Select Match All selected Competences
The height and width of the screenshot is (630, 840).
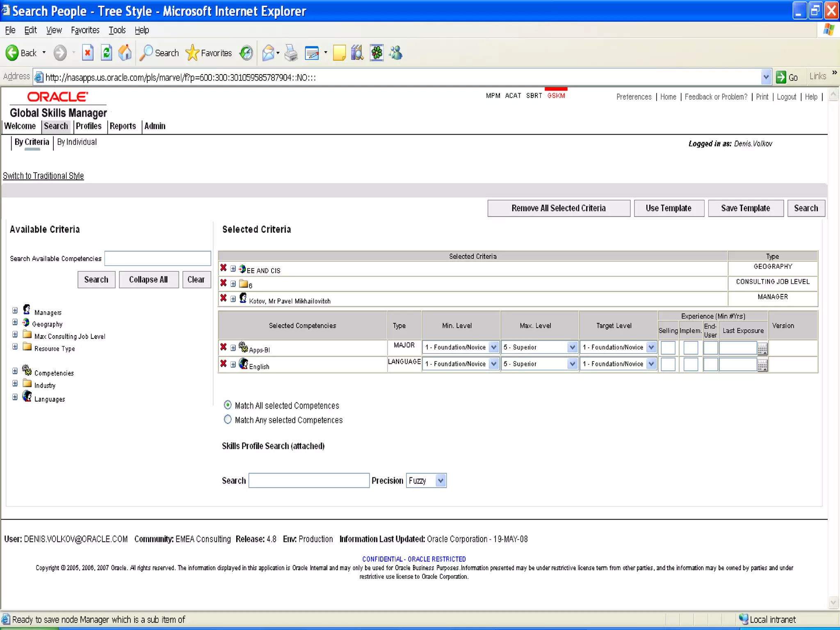click(228, 405)
